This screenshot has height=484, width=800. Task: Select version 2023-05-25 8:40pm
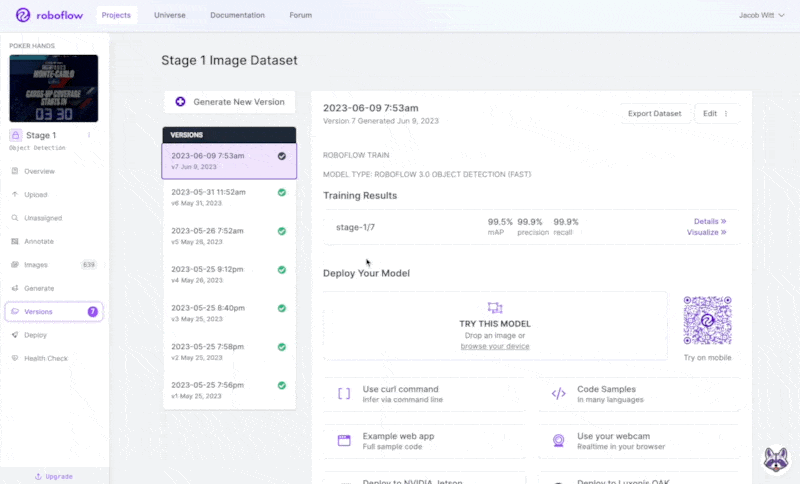click(229, 313)
